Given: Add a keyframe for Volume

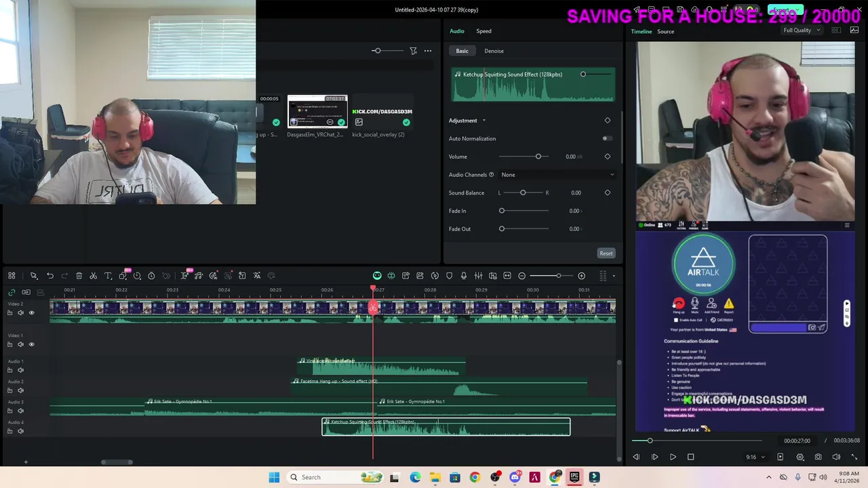Looking at the screenshot, I should pos(607,157).
